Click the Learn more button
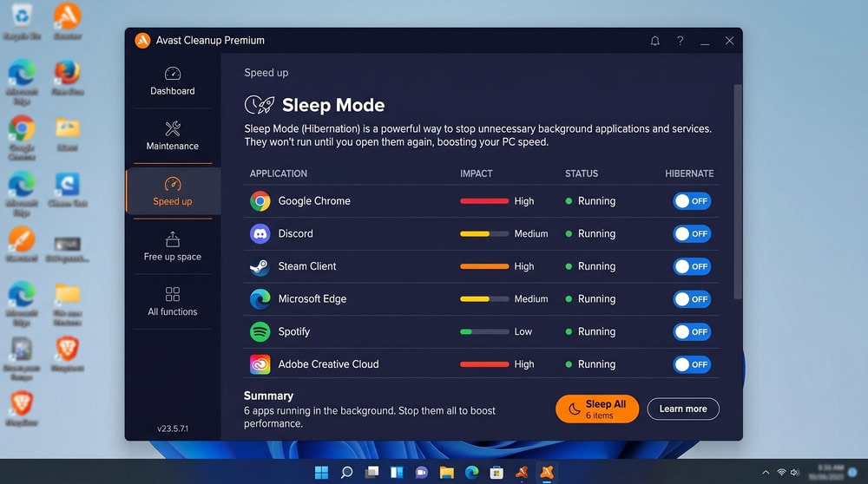Screen dimensions: 868x484 [x=682, y=409]
